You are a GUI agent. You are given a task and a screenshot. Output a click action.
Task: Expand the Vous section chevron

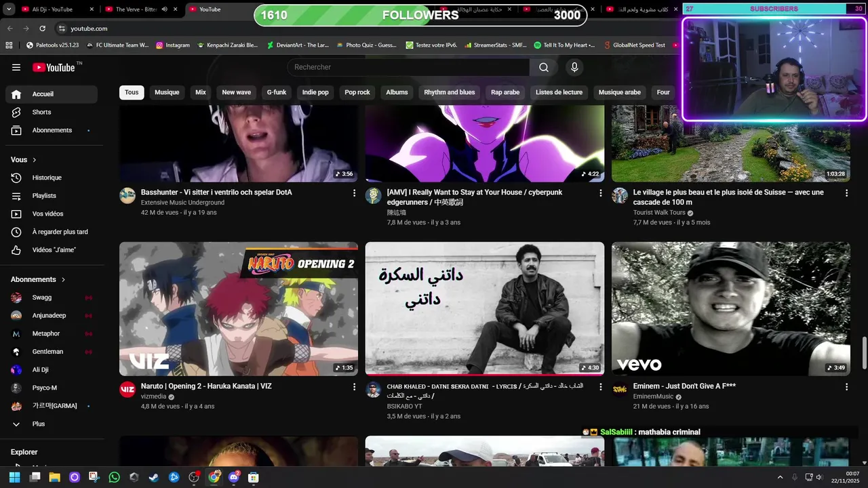pyautogui.click(x=35, y=160)
